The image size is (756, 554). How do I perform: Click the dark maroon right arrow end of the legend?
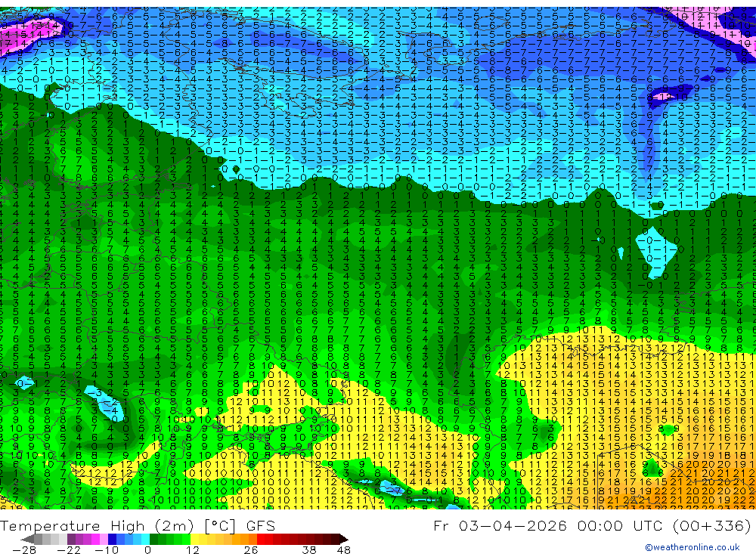coord(344,539)
